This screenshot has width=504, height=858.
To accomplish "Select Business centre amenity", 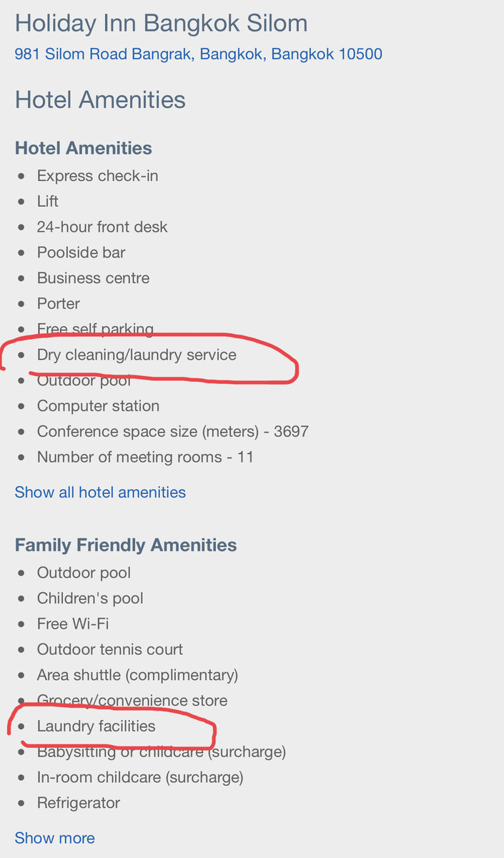I will click(94, 278).
